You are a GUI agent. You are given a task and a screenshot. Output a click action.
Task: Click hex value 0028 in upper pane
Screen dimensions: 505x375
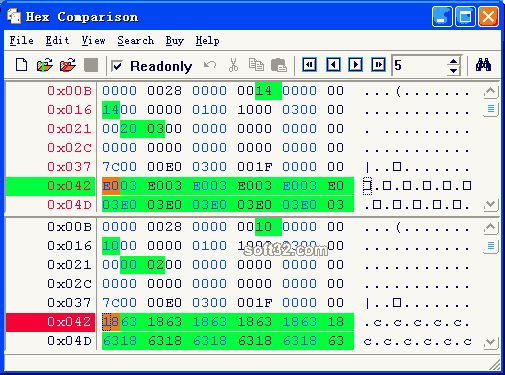[165, 91]
